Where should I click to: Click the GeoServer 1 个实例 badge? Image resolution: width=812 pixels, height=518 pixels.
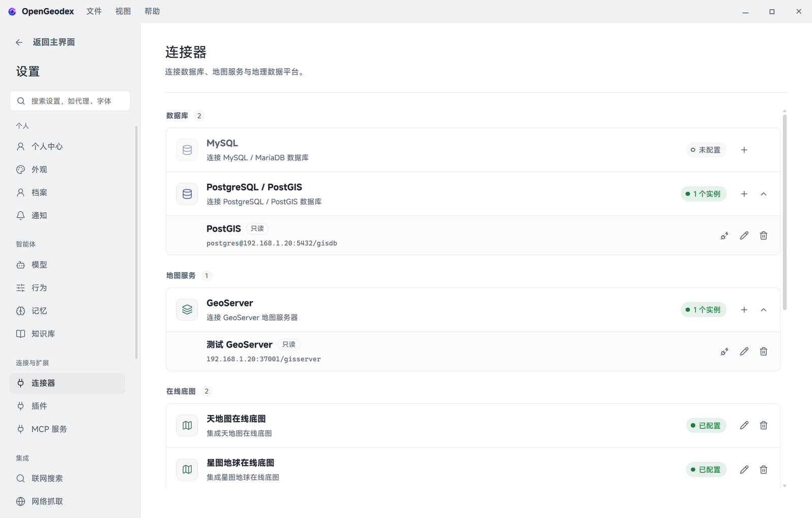tap(703, 309)
